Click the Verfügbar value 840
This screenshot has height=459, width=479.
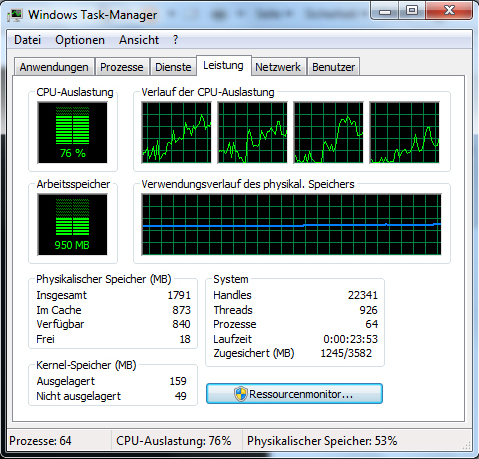pos(182,324)
